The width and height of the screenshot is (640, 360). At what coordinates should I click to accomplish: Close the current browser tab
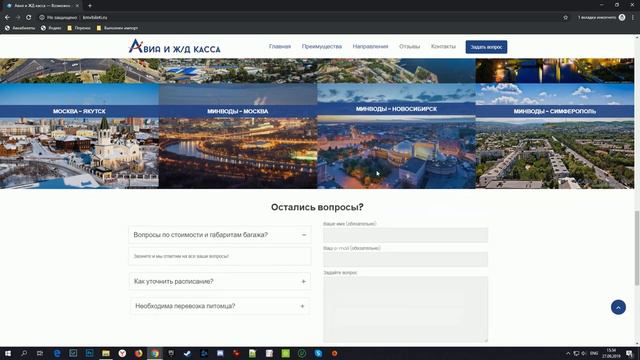pyautogui.click(x=77, y=6)
